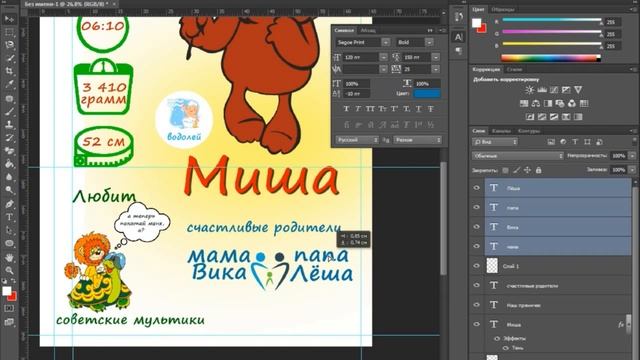Switch to the Контуры tab
This screenshot has height=360, width=640.
point(529,131)
